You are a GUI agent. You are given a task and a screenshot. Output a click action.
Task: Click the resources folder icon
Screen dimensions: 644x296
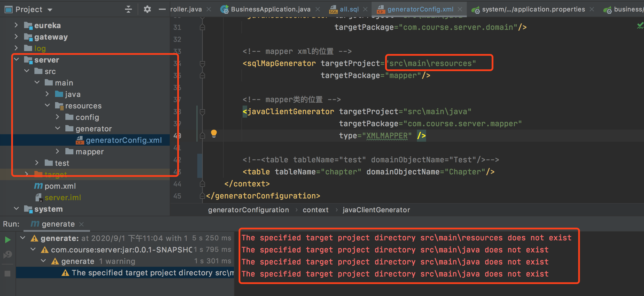point(59,106)
